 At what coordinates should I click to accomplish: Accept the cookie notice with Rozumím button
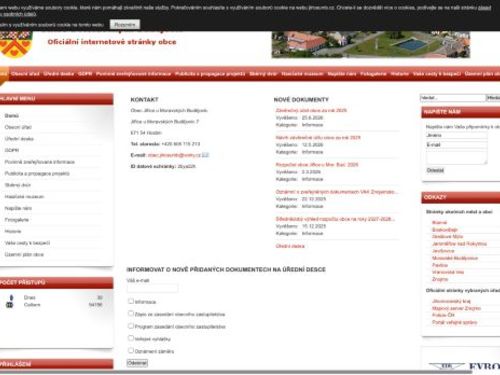[125, 25]
